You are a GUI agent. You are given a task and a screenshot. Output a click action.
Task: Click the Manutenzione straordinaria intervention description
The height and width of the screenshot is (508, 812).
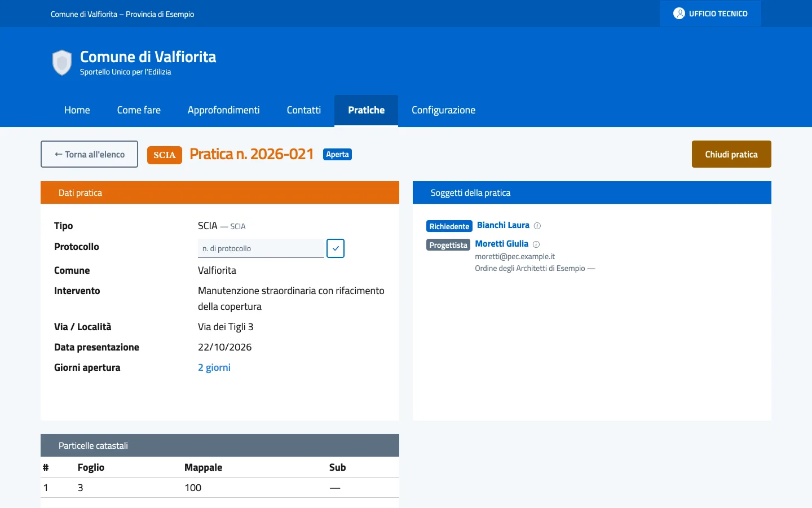click(291, 299)
